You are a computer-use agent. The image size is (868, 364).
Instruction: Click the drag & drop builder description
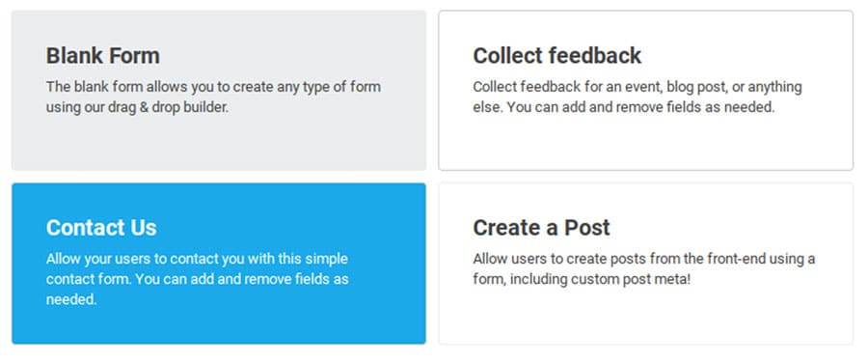pos(213,97)
